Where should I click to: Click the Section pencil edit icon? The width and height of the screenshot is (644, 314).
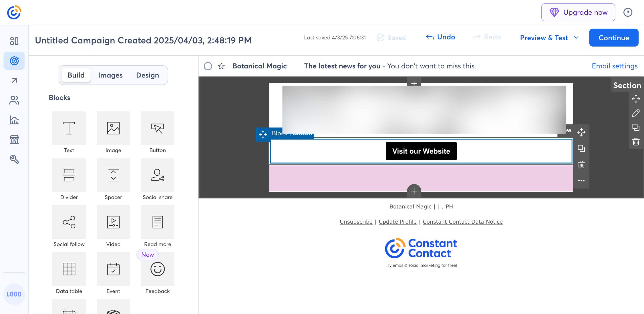(636, 113)
